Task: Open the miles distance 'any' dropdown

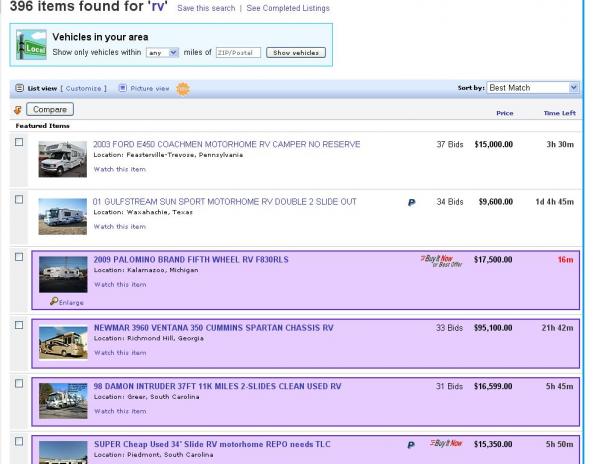Action: click(162, 52)
